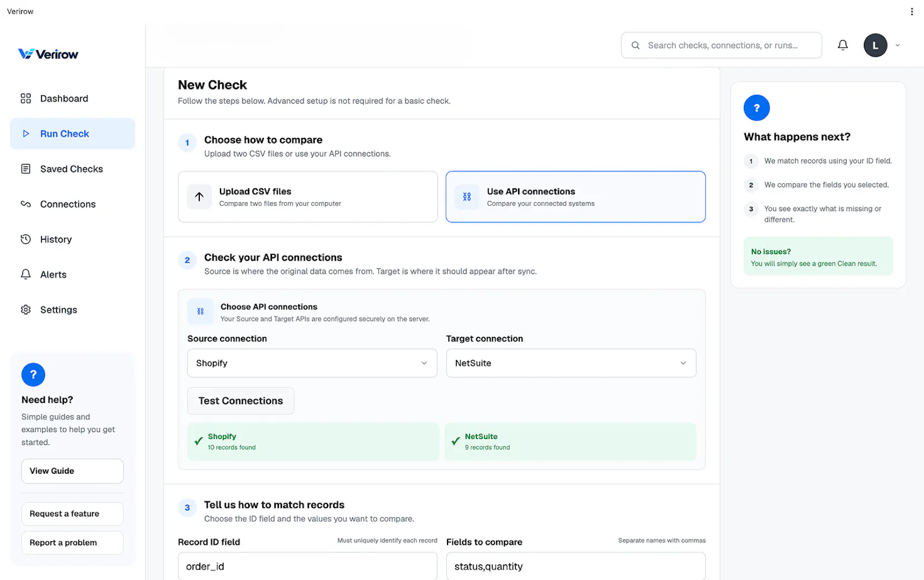This screenshot has height=580, width=924.
Task: Click the search magnifier icon
Action: click(635, 45)
